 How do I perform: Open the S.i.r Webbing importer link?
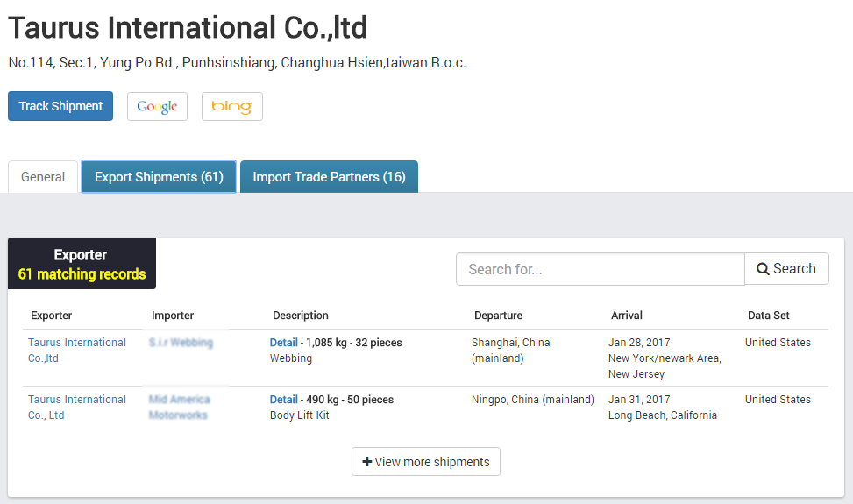[181, 343]
